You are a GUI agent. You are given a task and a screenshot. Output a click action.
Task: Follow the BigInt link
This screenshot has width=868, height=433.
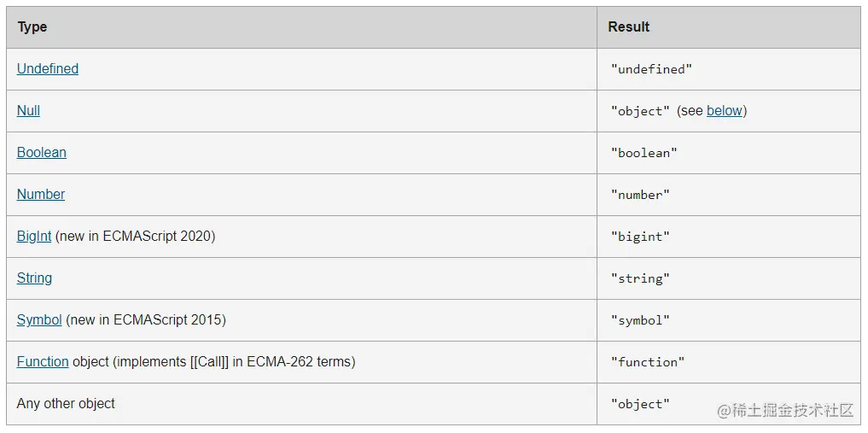coord(34,236)
